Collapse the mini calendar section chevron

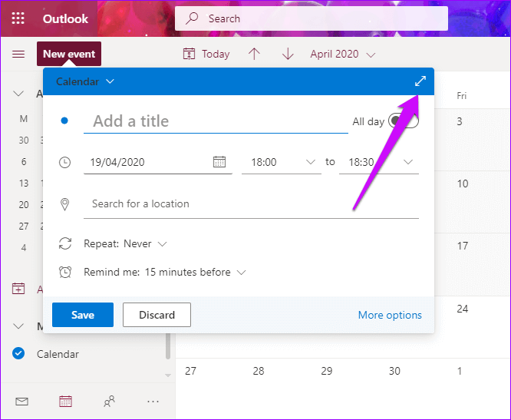pyautogui.click(x=18, y=94)
